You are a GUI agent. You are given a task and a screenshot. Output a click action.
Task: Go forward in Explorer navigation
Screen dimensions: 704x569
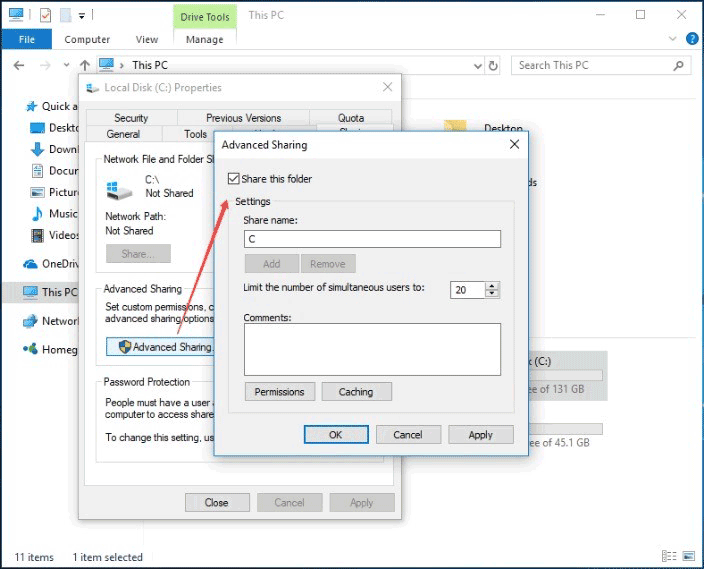(45, 66)
